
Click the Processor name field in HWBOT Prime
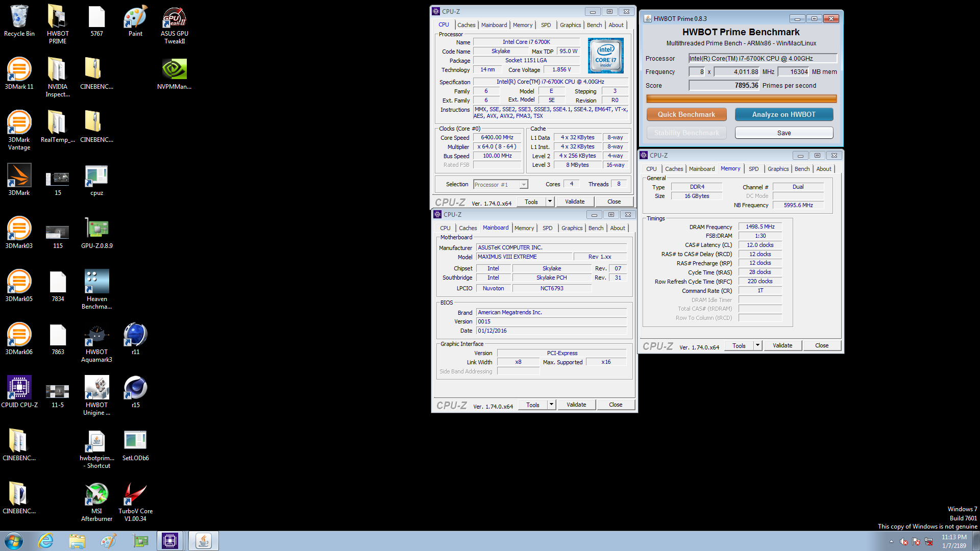[x=763, y=59]
